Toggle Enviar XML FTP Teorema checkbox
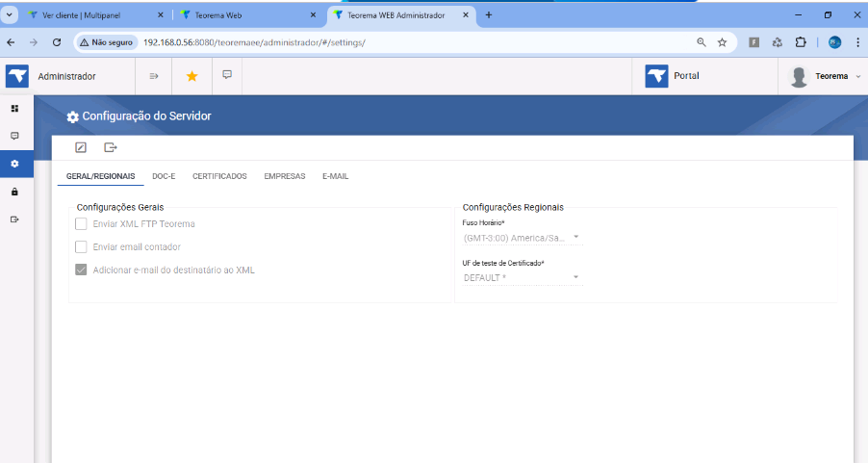This screenshot has width=868, height=463. 81,223
